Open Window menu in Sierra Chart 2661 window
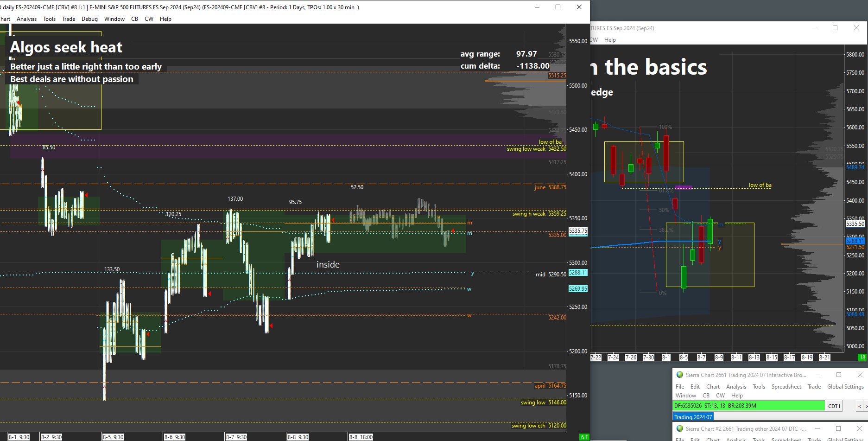868x441 pixels. point(686,396)
